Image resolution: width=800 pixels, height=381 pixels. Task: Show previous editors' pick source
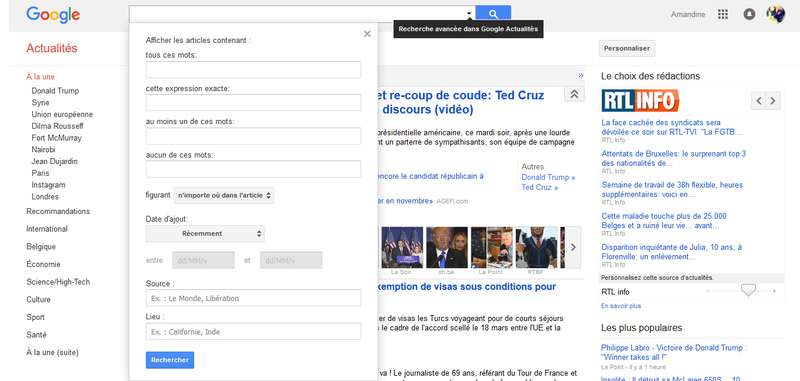758,101
